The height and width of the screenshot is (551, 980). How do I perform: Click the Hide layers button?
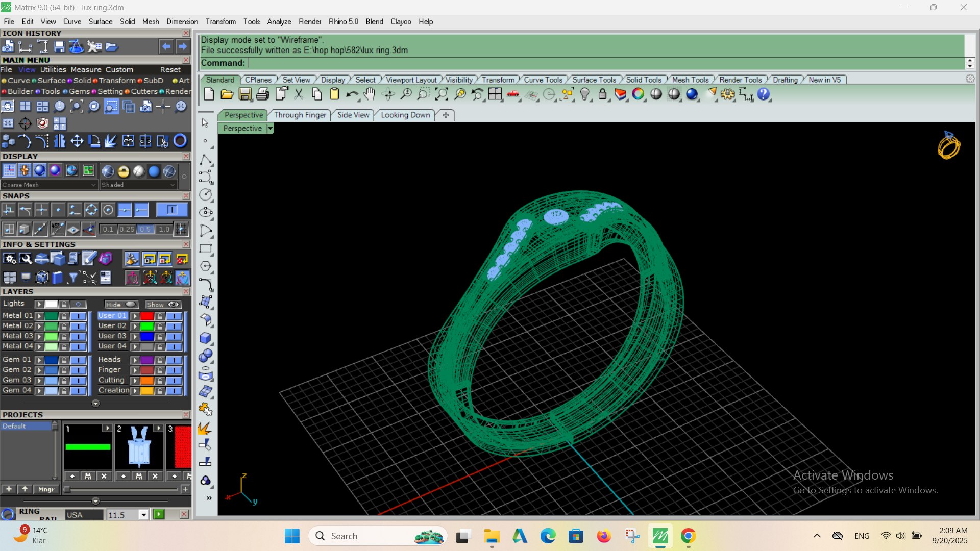(x=121, y=305)
